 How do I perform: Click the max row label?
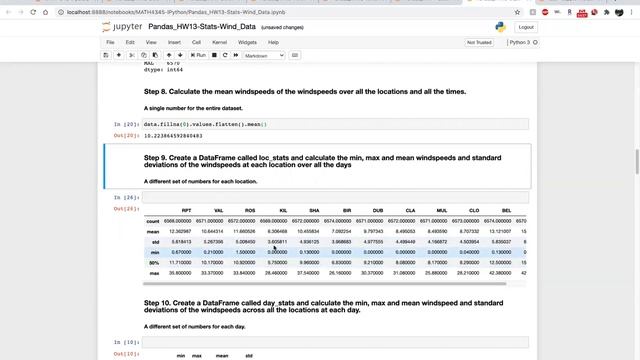(x=154, y=273)
